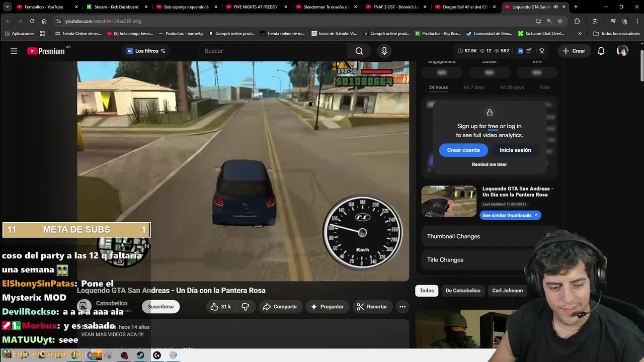Click the Pantera Rosa thumbnail in vidIQ panel
The width and height of the screenshot is (644, 362).
pos(449,201)
